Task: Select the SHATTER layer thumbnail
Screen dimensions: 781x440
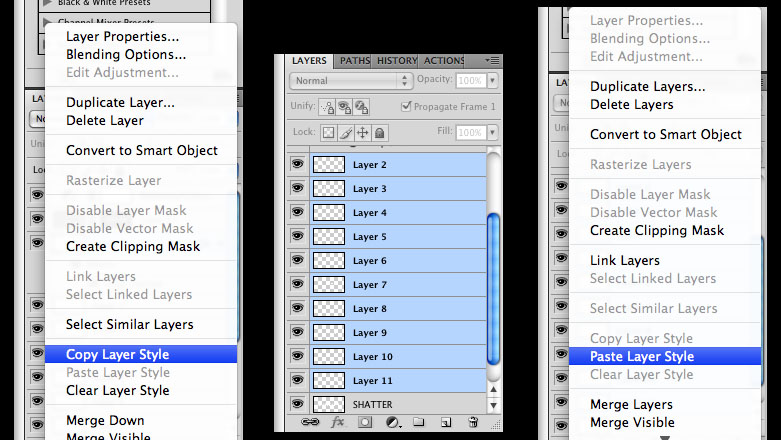Action: [x=329, y=404]
